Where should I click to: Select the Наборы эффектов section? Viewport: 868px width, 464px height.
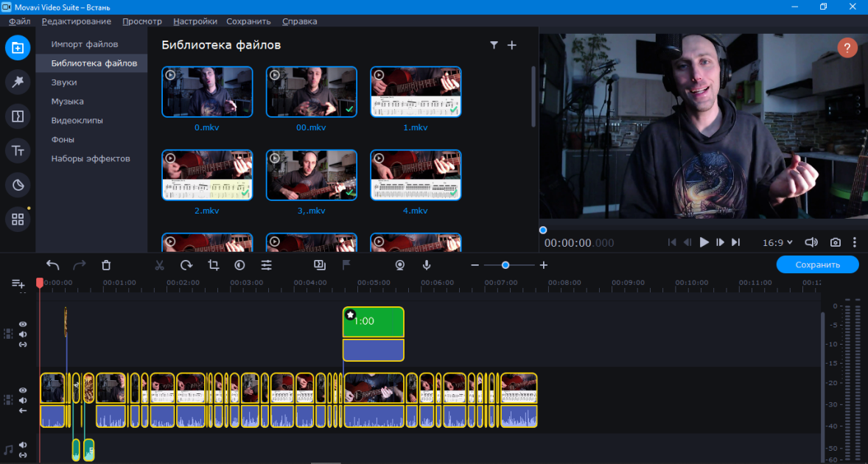[x=91, y=159]
